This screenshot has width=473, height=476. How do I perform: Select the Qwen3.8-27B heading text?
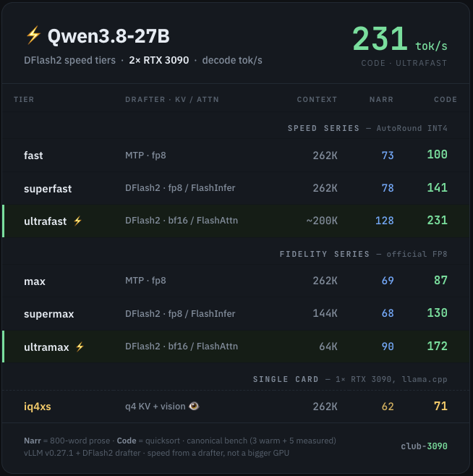point(108,36)
